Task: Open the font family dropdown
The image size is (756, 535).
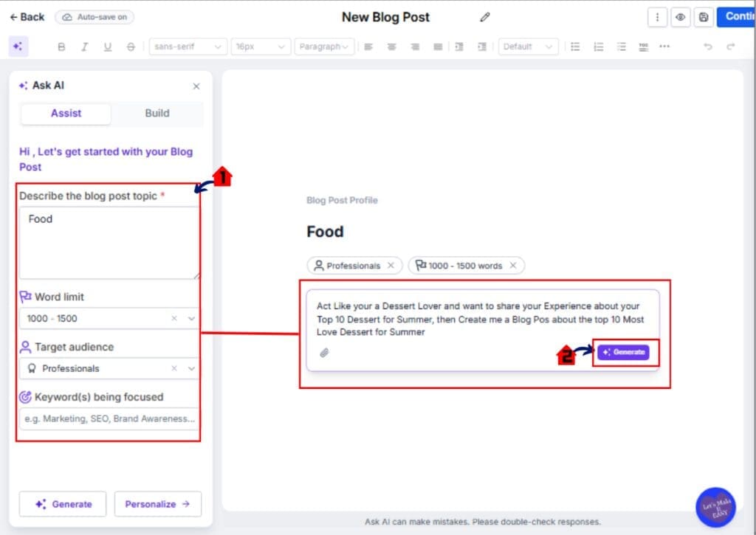Action: pos(188,46)
